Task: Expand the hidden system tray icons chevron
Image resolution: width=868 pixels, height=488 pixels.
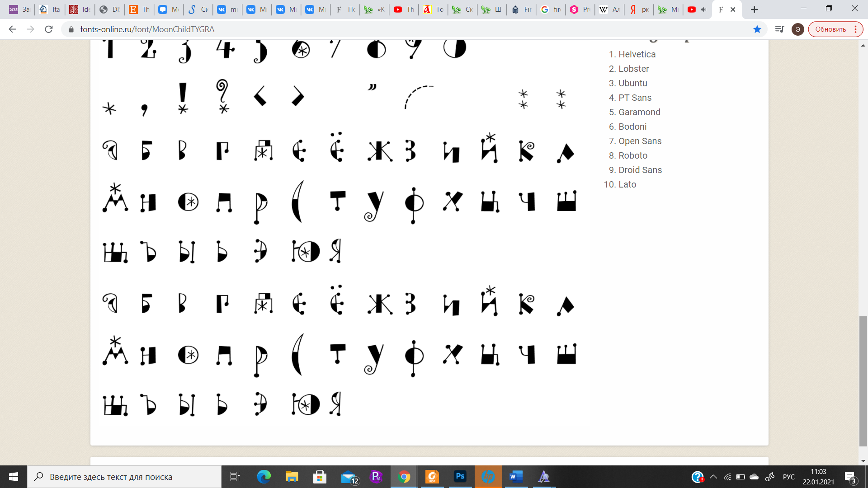Action: pos(713,477)
